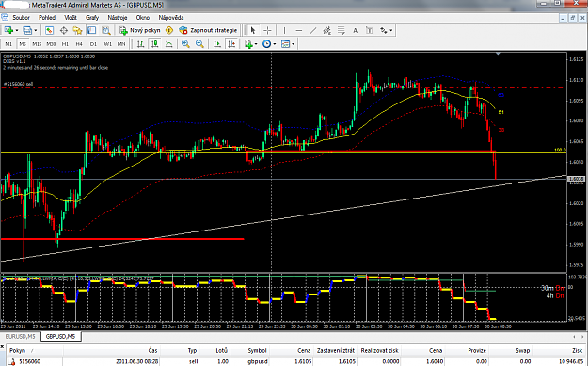
Task: Toggle chart shift icon
Action: click(231, 44)
